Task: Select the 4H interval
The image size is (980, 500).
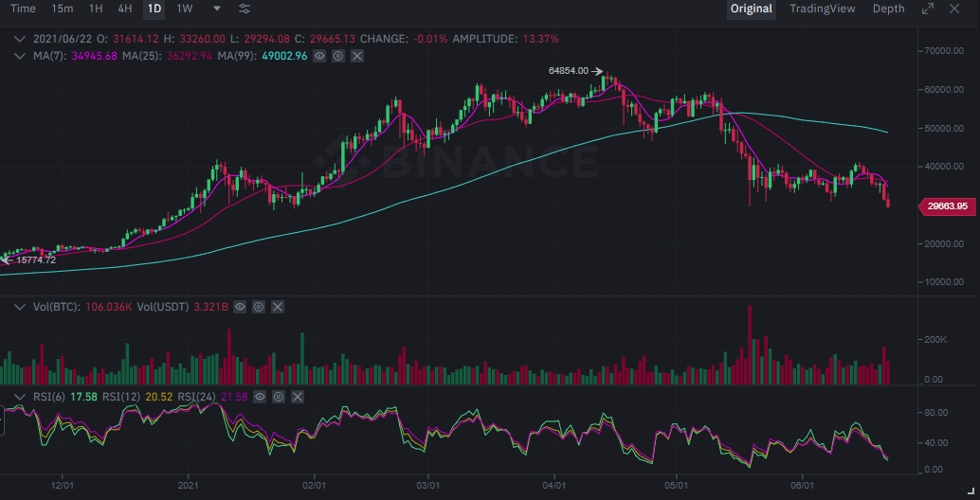Action: [125, 9]
